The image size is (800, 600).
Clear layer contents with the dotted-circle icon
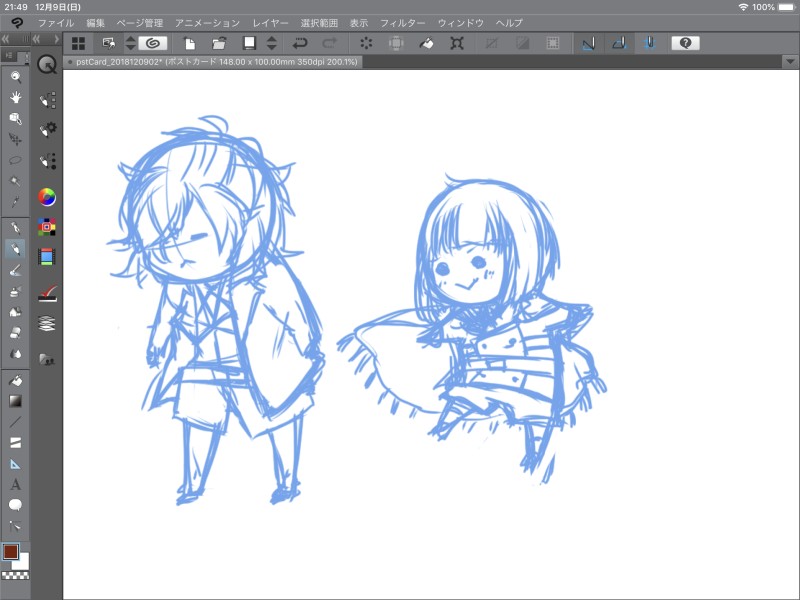point(366,43)
